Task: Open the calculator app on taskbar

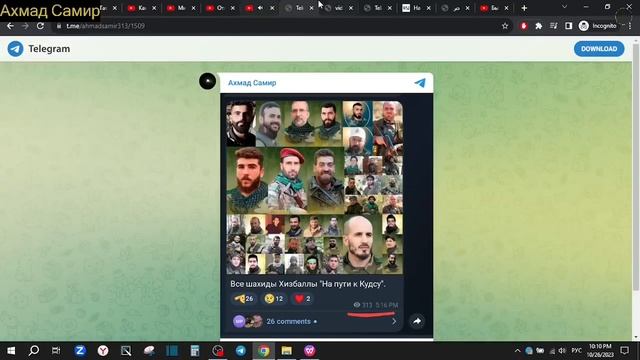Action: (x=195, y=351)
